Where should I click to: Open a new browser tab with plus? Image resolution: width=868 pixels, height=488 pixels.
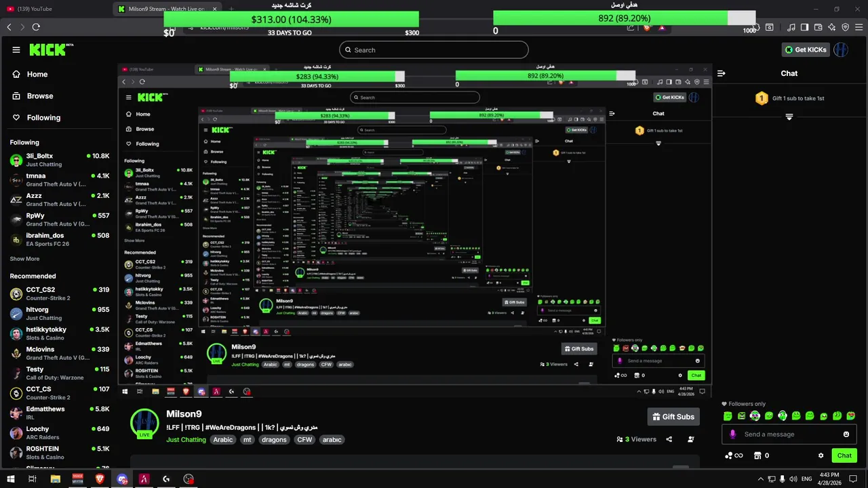pyautogui.click(x=231, y=9)
